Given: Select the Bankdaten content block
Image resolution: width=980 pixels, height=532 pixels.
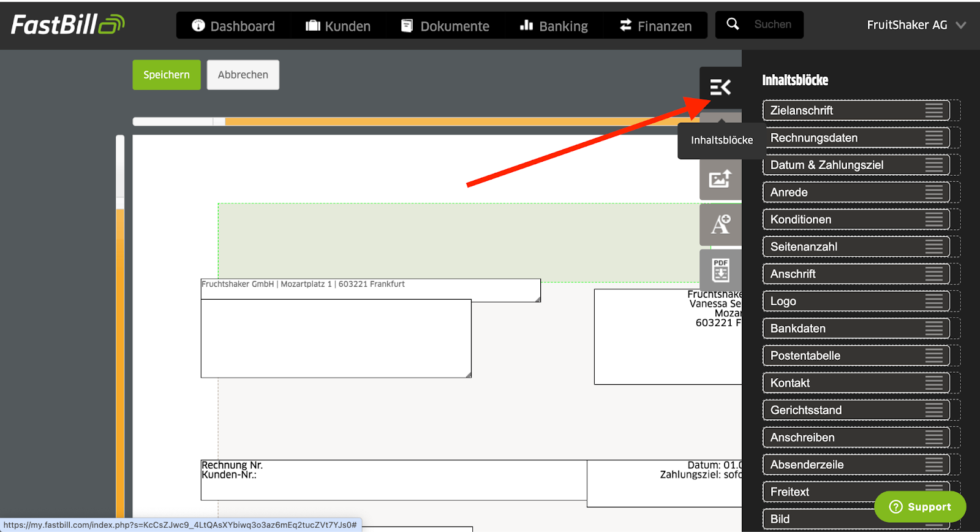Looking at the screenshot, I should [x=856, y=329].
